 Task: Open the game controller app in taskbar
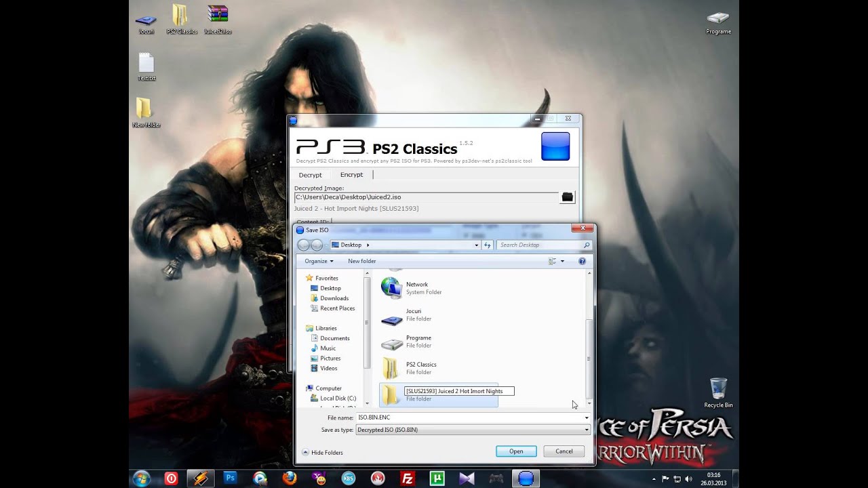point(496,478)
